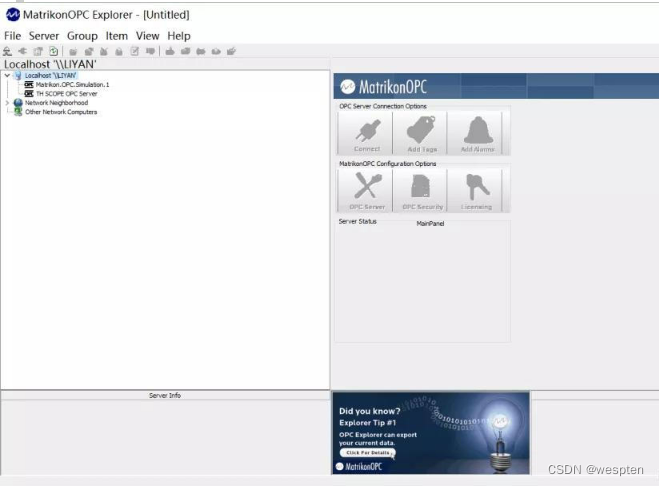Select Other Network Computers tree item
Image resolution: width=659 pixels, height=486 pixels.
pos(61,112)
